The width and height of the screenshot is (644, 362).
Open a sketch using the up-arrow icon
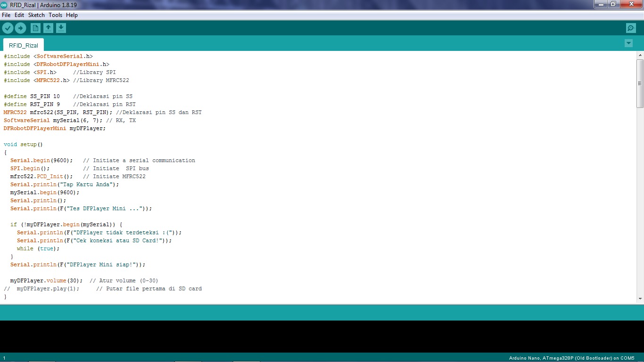(48, 28)
